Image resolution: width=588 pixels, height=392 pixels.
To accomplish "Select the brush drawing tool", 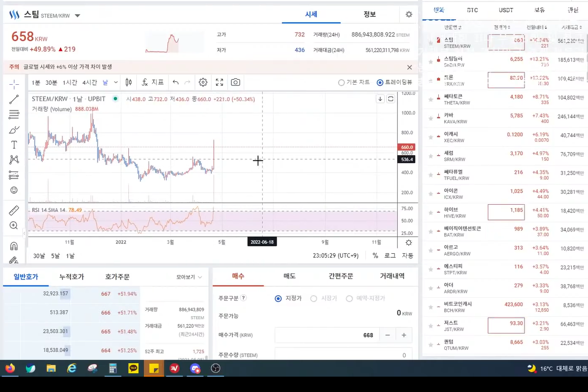I will pyautogui.click(x=14, y=130).
